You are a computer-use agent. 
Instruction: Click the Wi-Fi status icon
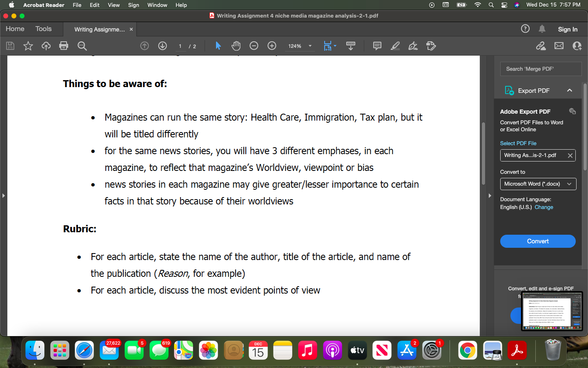point(477,5)
